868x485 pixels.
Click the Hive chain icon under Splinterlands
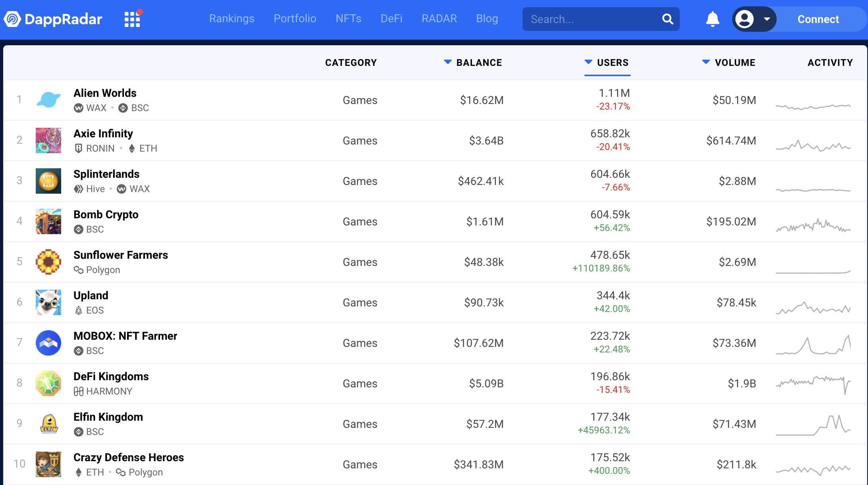pyautogui.click(x=79, y=189)
